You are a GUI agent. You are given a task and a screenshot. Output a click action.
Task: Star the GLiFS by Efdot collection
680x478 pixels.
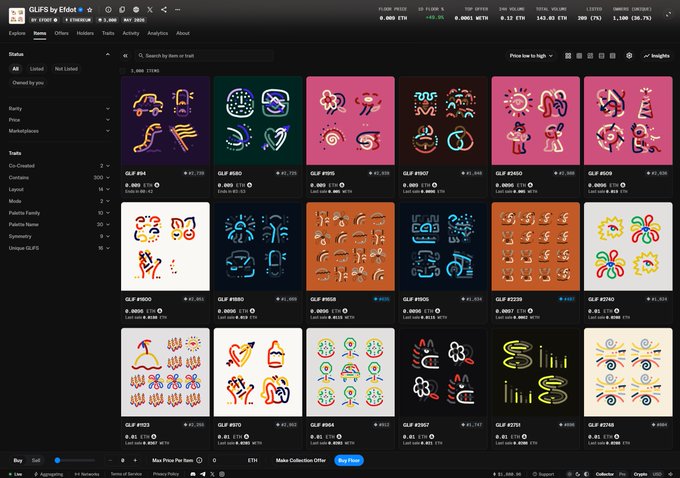pos(89,10)
